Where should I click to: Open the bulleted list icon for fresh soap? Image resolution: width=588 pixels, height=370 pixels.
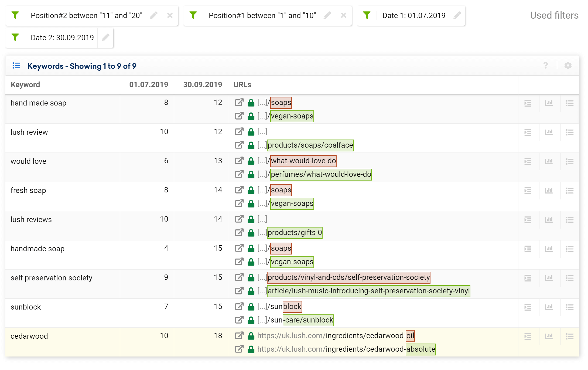click(570, 191)
